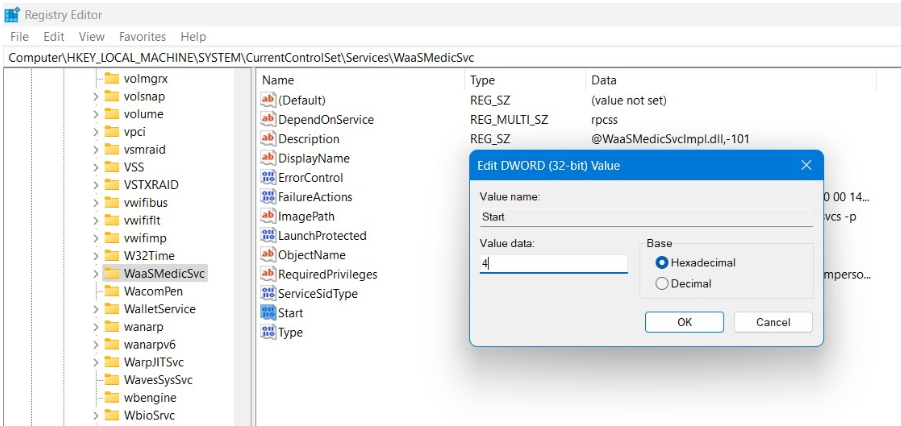901x426 pixels.
Task: Expand the volume tree node
Action: [x=95, y=114]
